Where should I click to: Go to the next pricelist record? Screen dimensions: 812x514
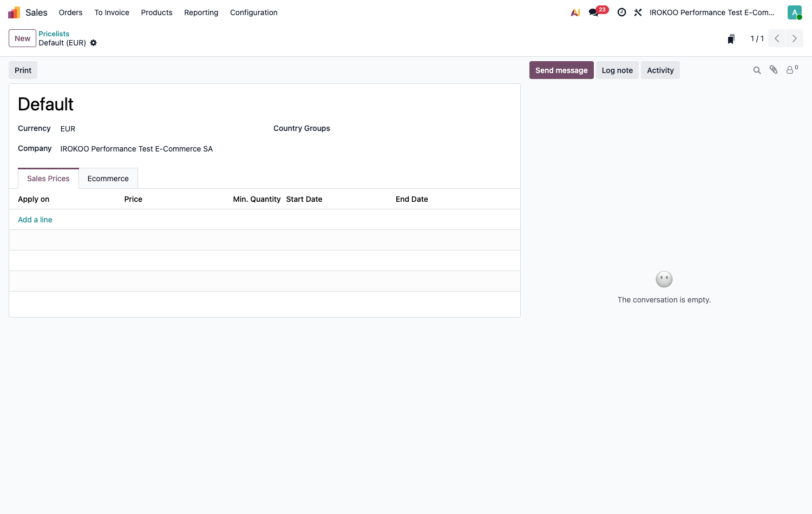pos(795,38)
